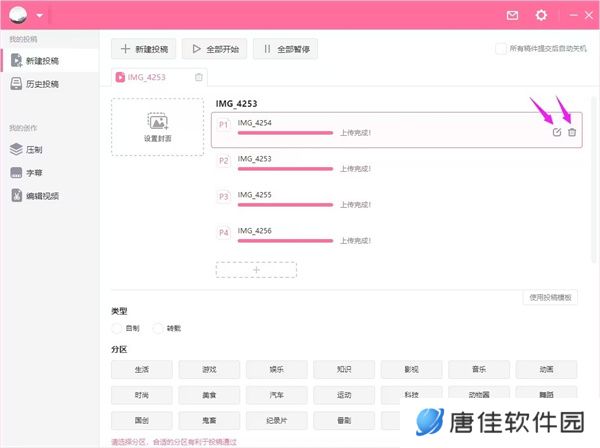600x448 pixels.
Task: Click the right-side vertical scrollbar
Action: click(x=594, y=180)
